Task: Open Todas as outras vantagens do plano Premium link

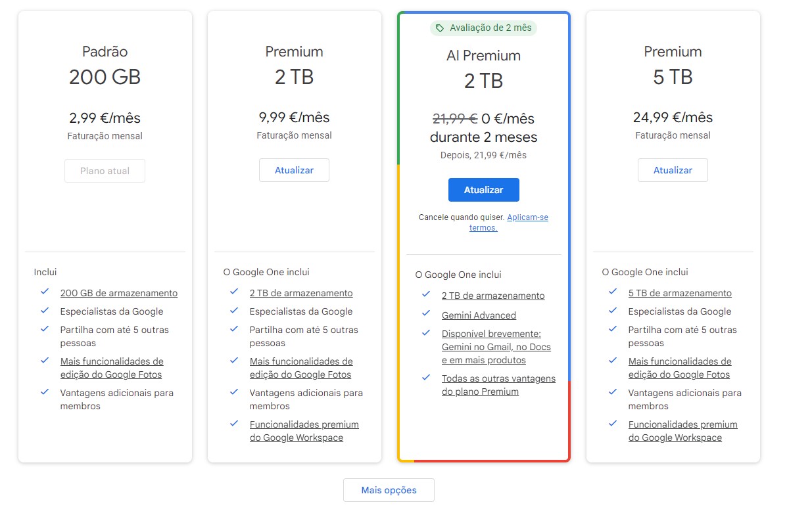Action: 498,385
